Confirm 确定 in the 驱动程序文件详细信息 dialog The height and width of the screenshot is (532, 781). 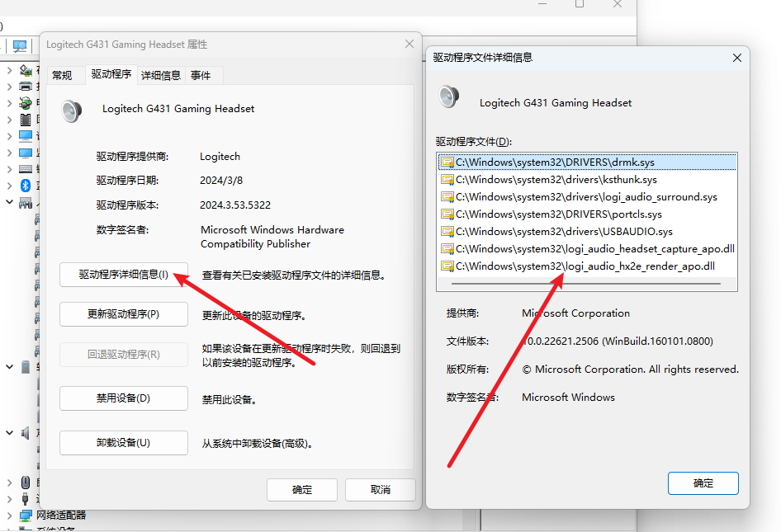click(703, 483)
